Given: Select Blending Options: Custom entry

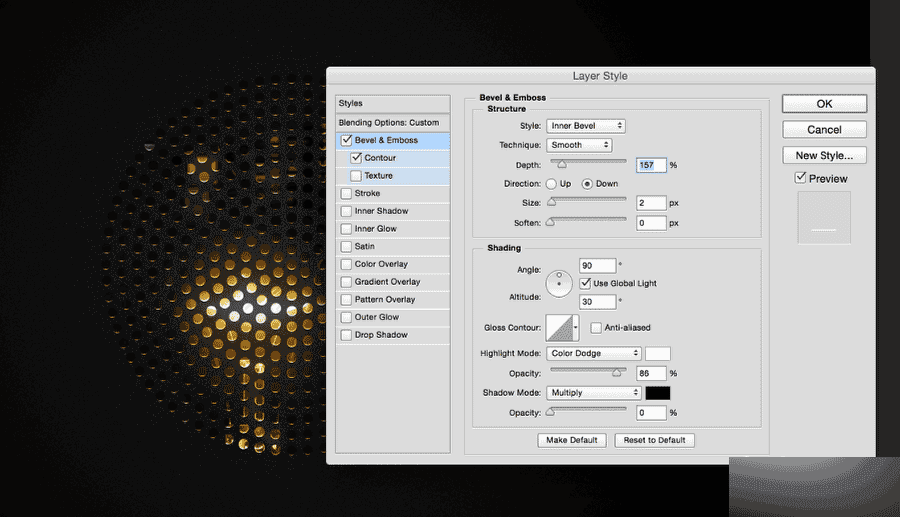Looking at the screenshot, I should (388, 123).
